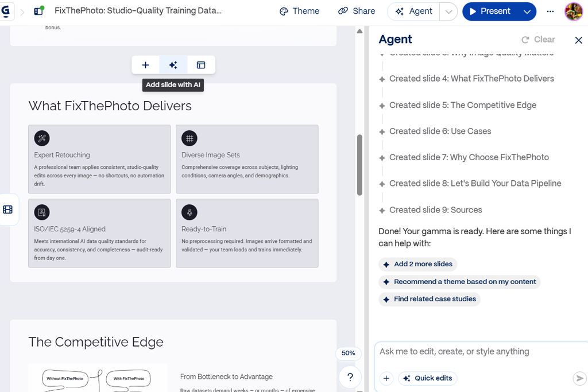Click the document title FixThePhoto

click(x=138, y=11)
